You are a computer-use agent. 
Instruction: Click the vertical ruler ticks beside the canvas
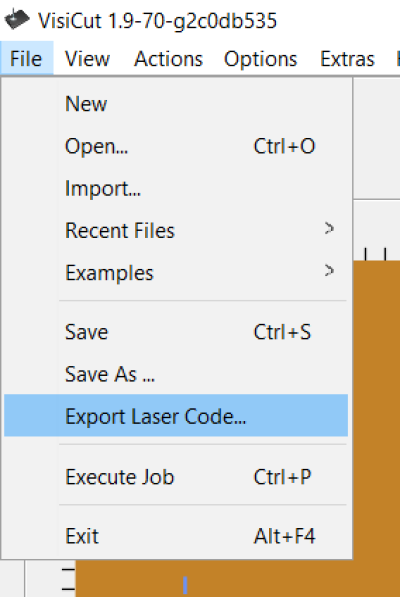[x=69, y=579]
